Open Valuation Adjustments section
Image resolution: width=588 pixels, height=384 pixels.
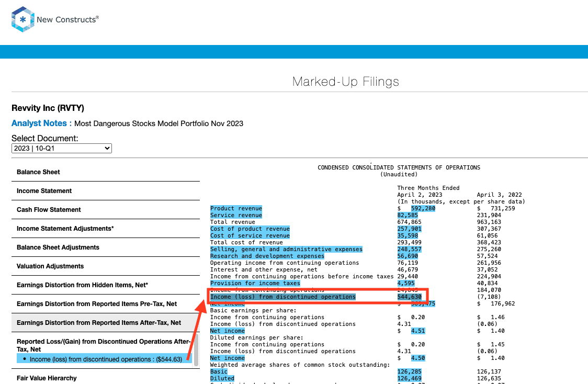click(x=105, y=266)
